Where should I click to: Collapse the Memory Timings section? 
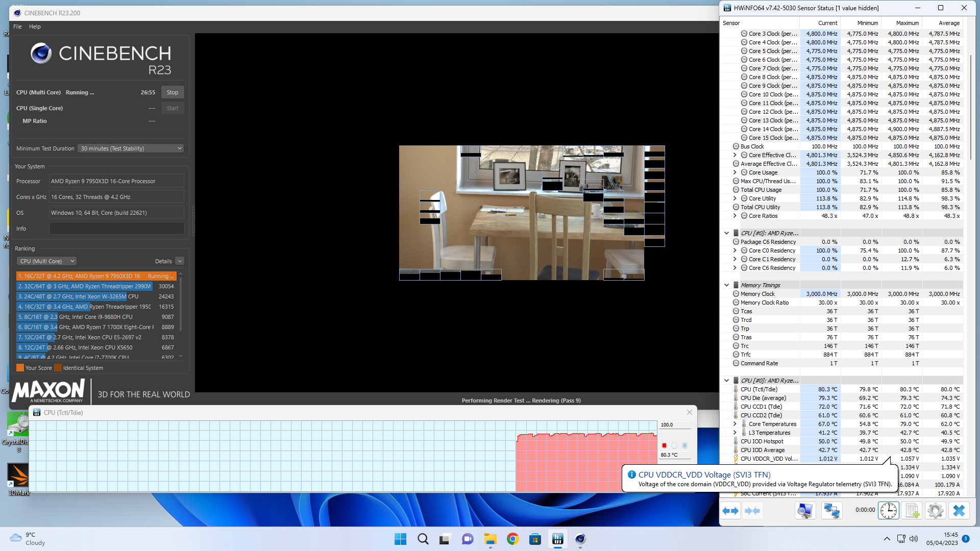726,285
